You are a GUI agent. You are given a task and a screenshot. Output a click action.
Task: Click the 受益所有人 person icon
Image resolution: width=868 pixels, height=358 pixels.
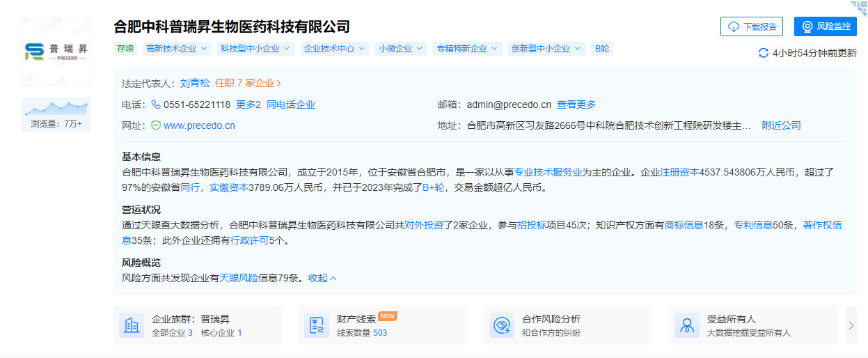point(687,325)
